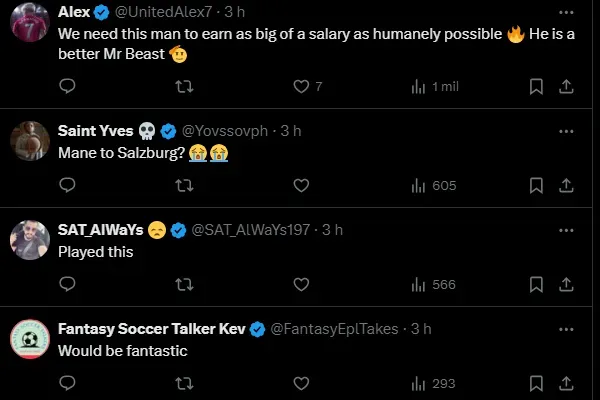Open more options on SAT_AlWaYs' tweet
This screenshot has height=400, width=600.
coord(566,229)
